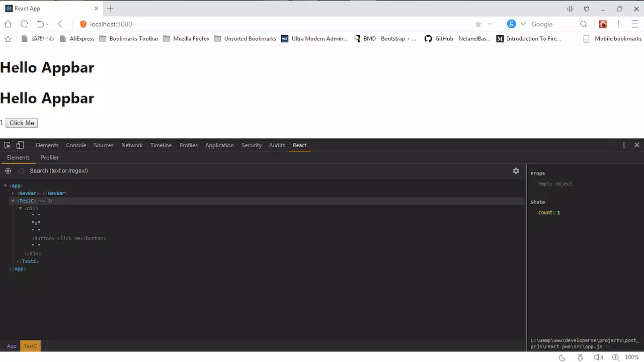The height and width of the screenshot is (362, 644).
Task: Switch to the Profiler tab
Action: (50, 157)
